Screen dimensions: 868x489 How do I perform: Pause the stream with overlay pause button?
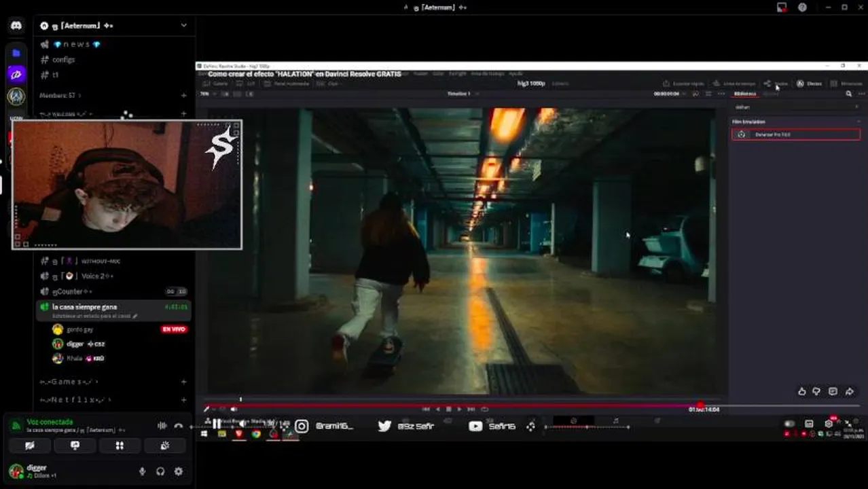pos(217,424)
